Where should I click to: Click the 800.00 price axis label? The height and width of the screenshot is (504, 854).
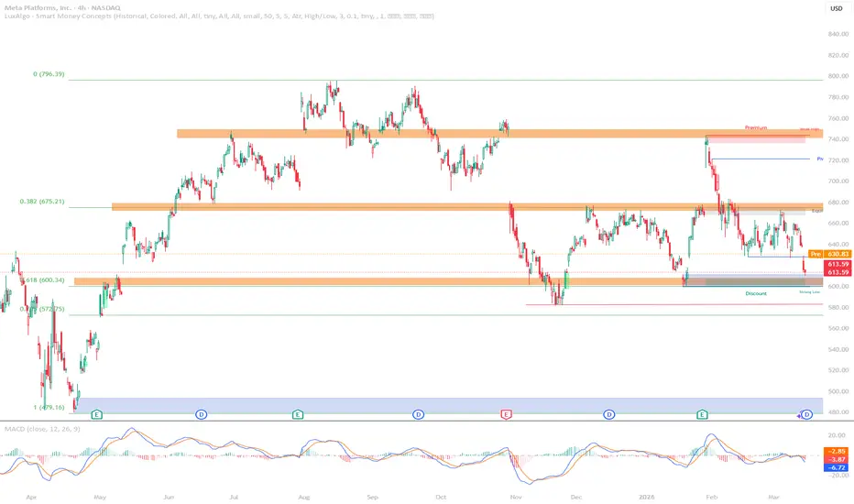[838, 76]
